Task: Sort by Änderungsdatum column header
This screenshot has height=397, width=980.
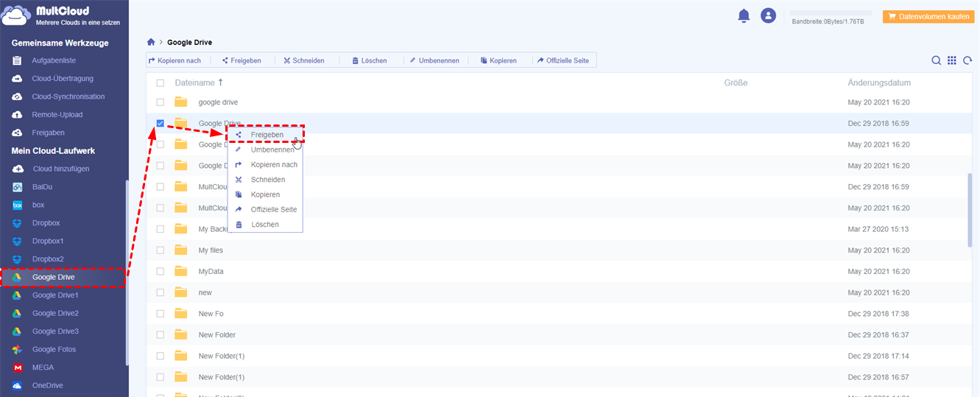Action: click(x=879, y=83)
